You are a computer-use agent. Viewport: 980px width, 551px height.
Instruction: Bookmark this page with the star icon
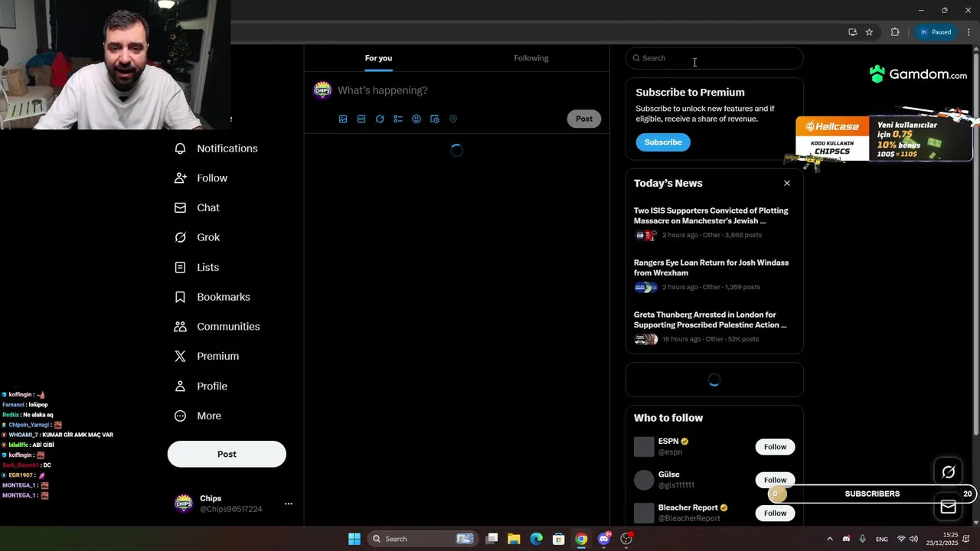click(869, 32)
